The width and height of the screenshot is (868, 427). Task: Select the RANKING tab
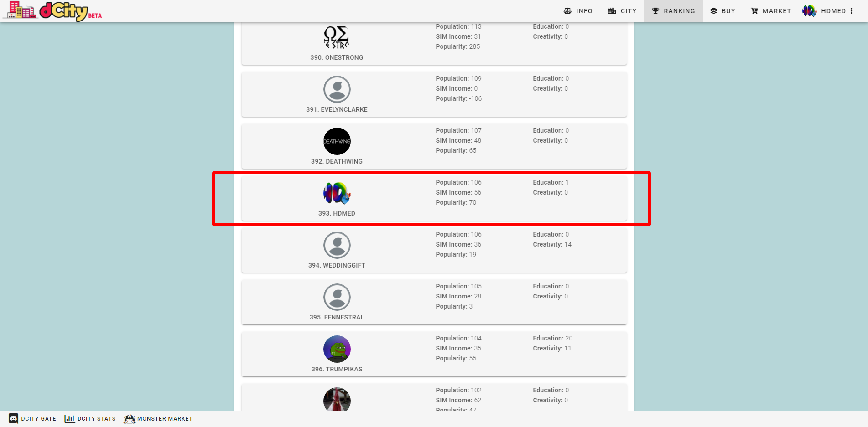673,11
